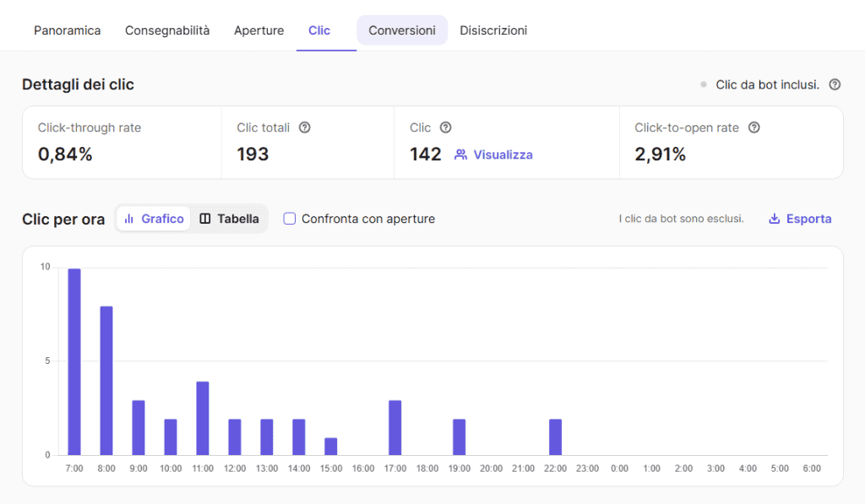Select the 11:00 bar in the chart
Viewport: 865px width, 504px height.
[203, 419]
